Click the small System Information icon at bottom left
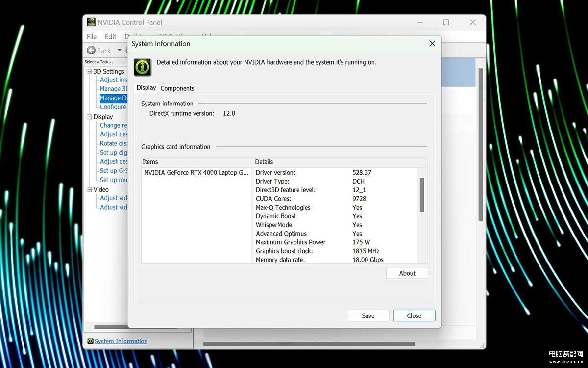The image size is (588, 368). coord(90,341)
